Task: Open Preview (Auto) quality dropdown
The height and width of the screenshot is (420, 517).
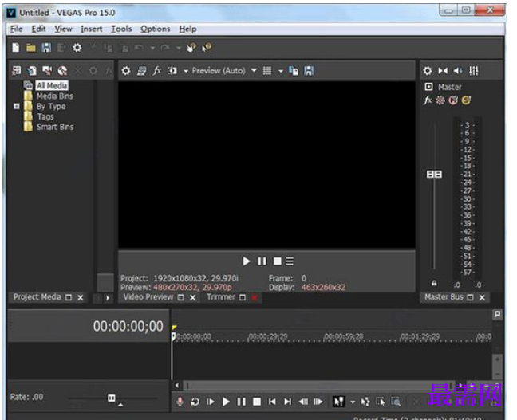Action: click(254, 70)
